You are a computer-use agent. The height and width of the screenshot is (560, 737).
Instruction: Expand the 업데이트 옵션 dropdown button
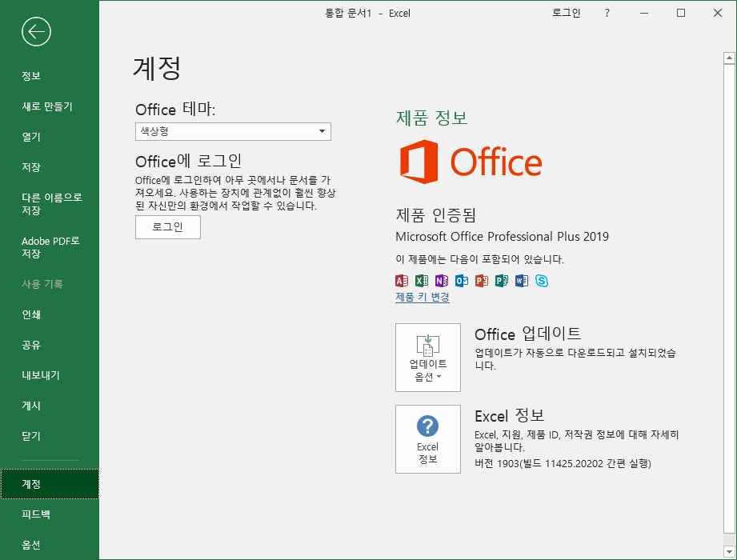pos(428,357)
